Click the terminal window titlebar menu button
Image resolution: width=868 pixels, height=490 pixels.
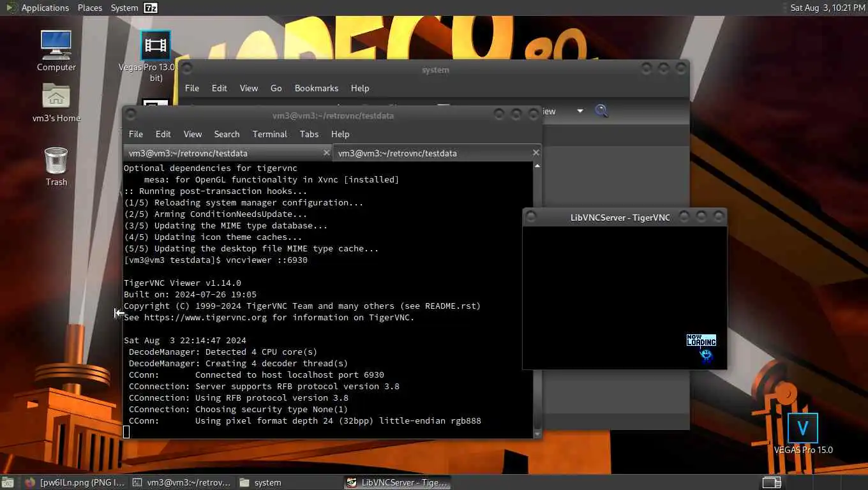pyautogui.click(x=131, y=114)
